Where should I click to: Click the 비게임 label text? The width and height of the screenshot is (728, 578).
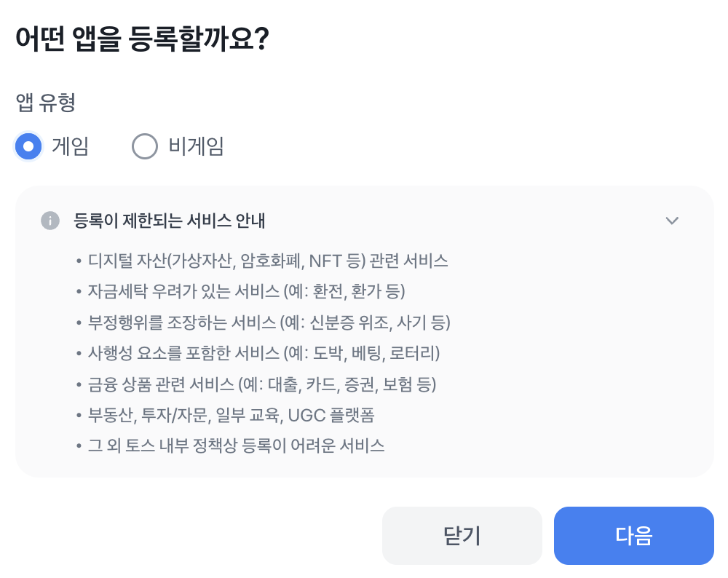[196, 146]
